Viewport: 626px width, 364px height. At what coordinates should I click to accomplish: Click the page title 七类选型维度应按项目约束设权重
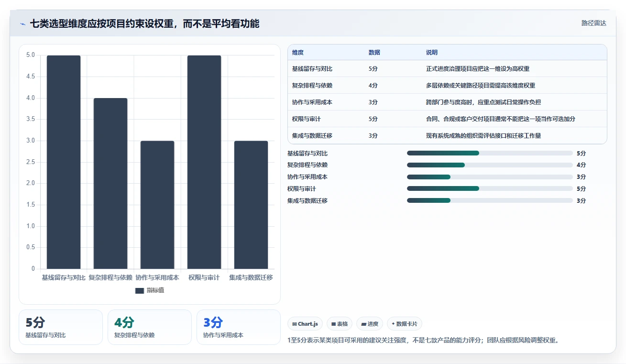click(x=145, y=23)
